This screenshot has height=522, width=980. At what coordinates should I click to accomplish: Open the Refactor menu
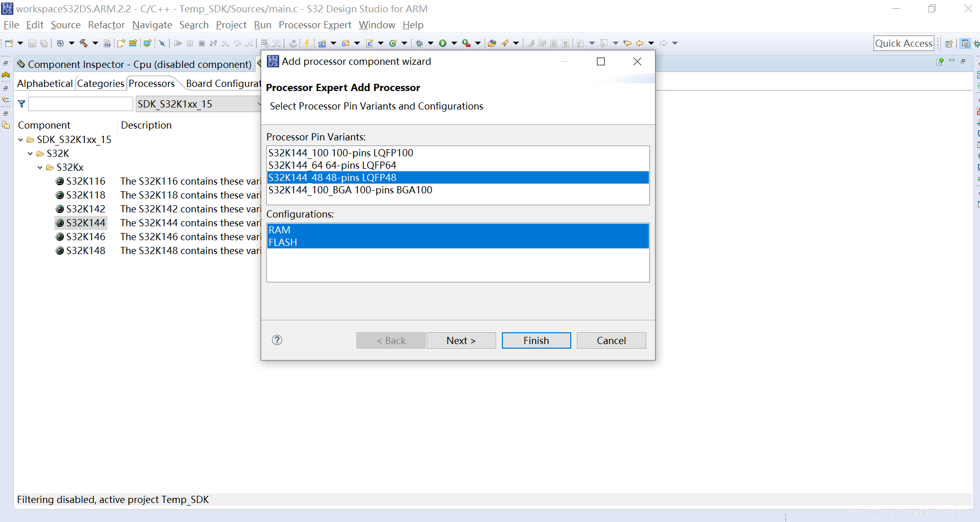click(x=106, y=25)
